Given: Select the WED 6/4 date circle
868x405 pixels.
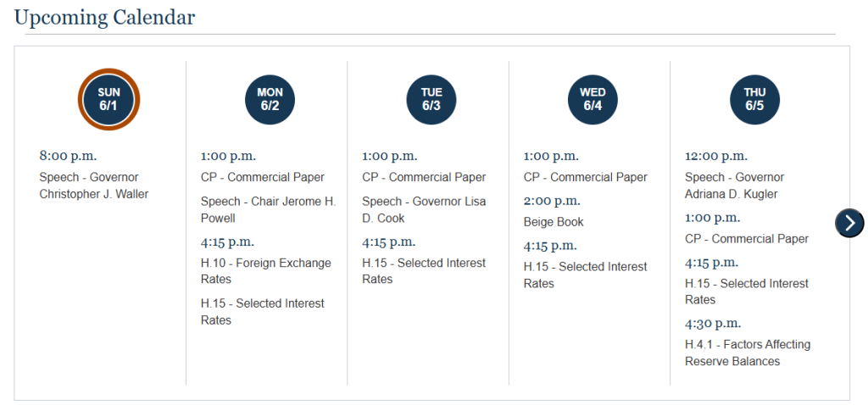Looking at the screenshot, I should tap(593, 99).
